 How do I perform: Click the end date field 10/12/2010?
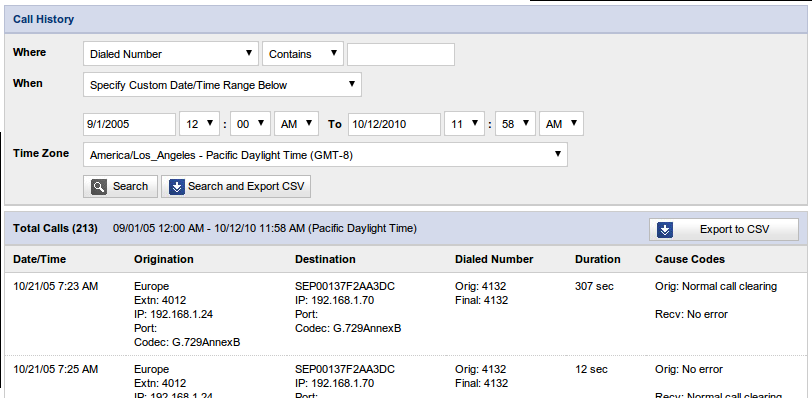coord(394,124)
